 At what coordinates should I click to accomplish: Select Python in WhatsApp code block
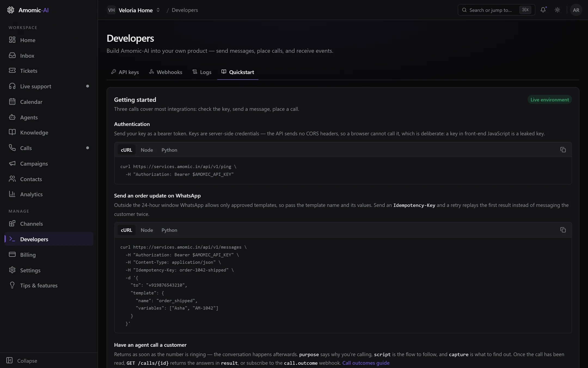pyautogui.click(x=169, y=230)
